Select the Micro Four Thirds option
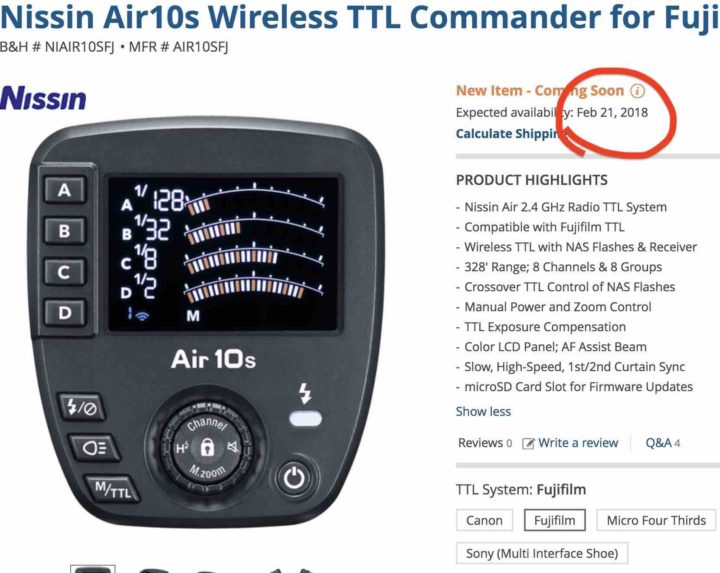Image resolution: width=720 pixels, height=573 pixels. click(x=656, y=520)
